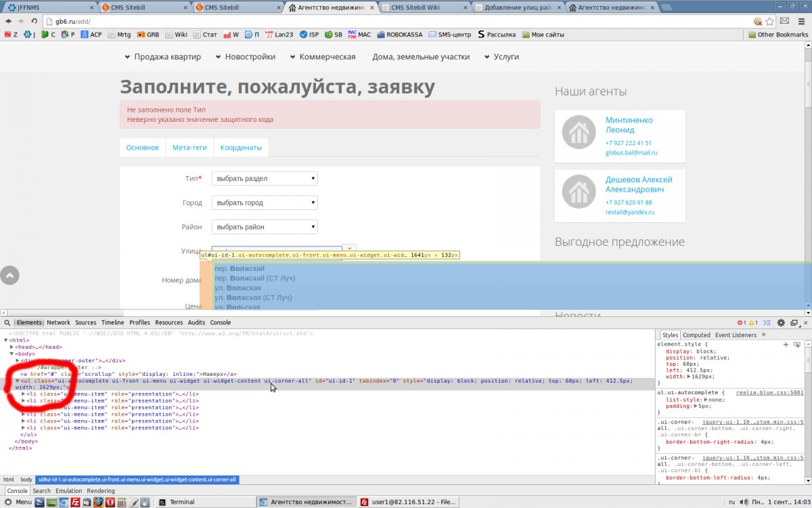812x508 pixels.
Task: Open the realia-blue.css:5001 source link
Action: pos(770,392)
